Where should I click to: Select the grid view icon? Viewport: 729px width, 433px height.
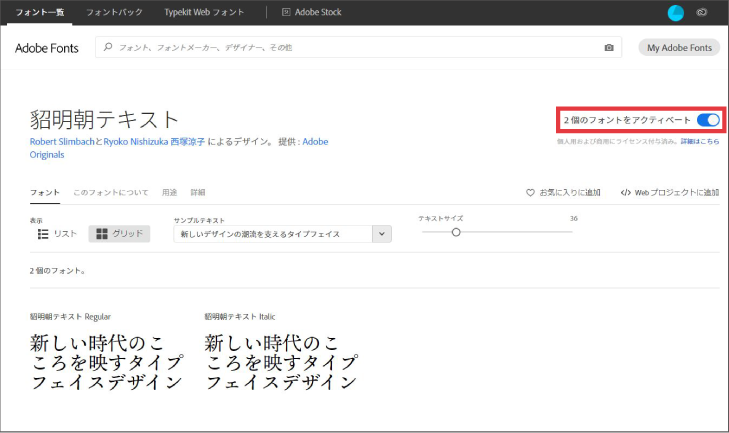pos(102,234)
